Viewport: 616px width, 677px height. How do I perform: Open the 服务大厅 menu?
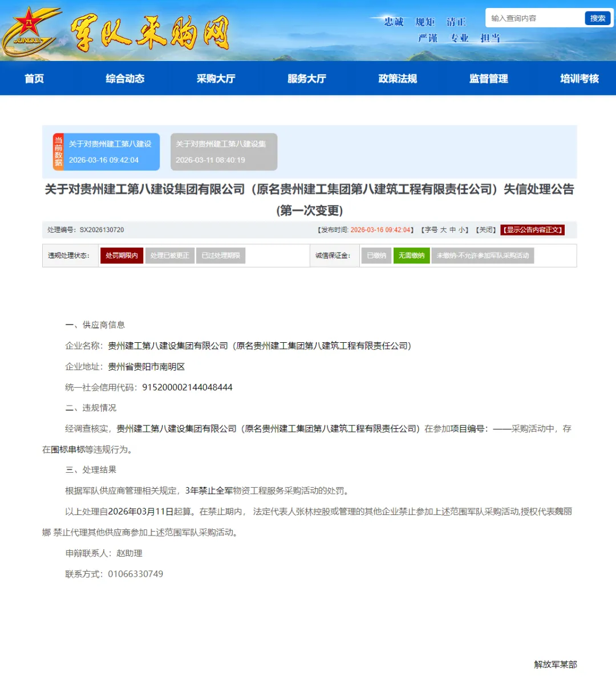pyautogui.click(x=306, y=79)
